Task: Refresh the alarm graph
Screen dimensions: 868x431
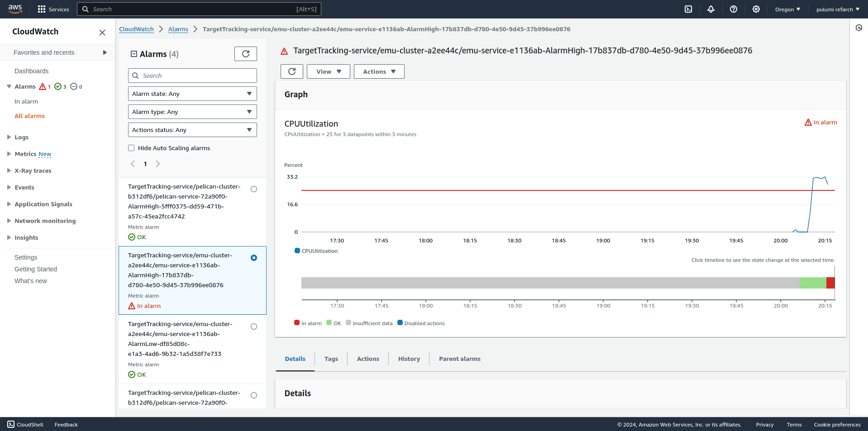Action: (291, 71)
